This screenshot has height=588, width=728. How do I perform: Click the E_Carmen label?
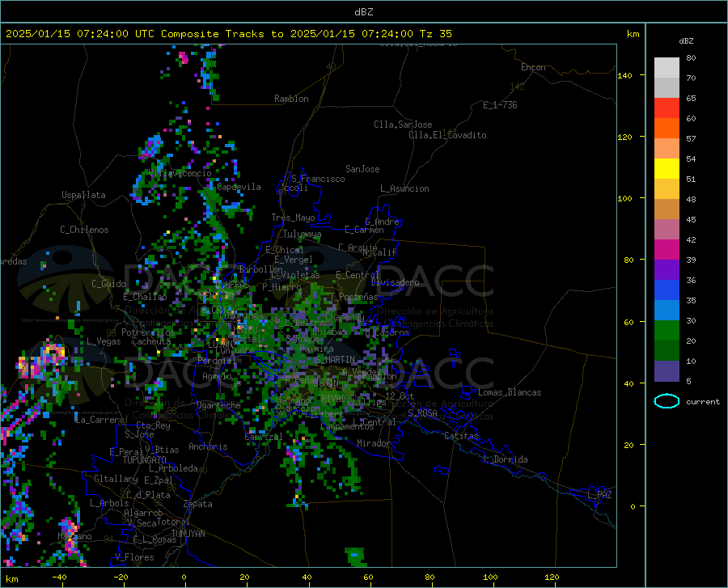click(364, 230)
